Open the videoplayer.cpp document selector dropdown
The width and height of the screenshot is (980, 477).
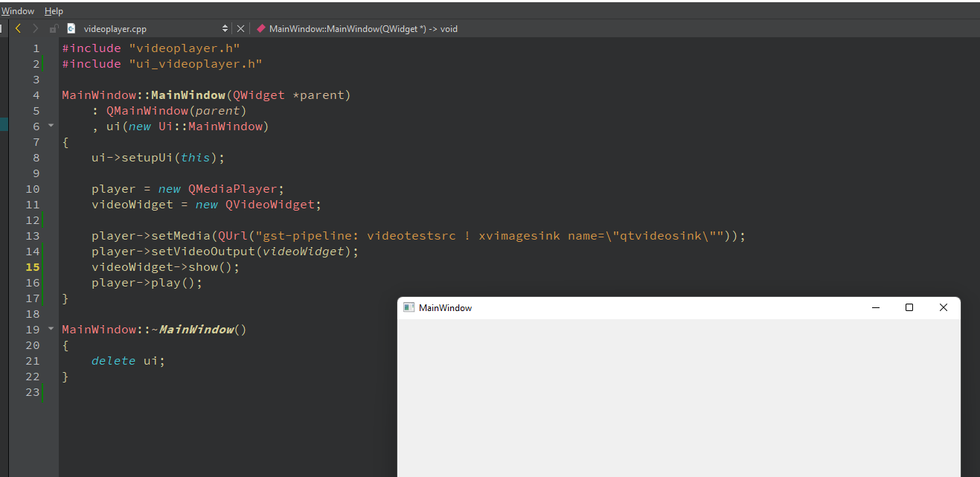click(225, 29)
